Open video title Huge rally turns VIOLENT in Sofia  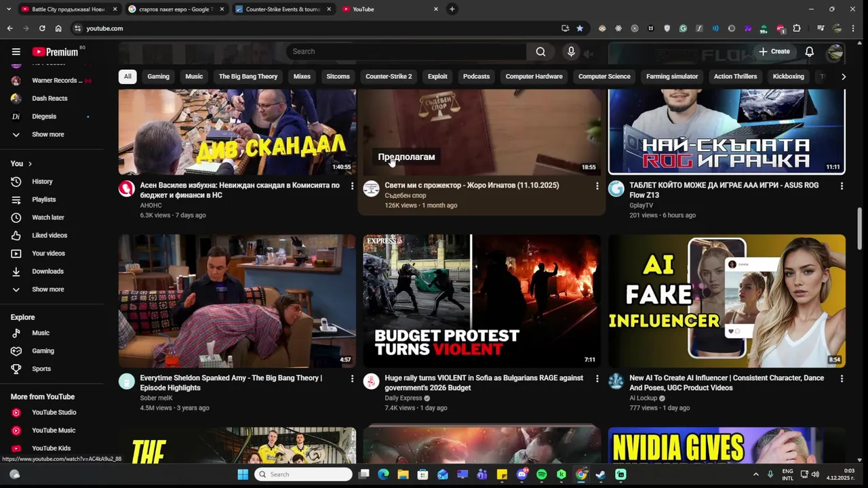click(484, 383)
